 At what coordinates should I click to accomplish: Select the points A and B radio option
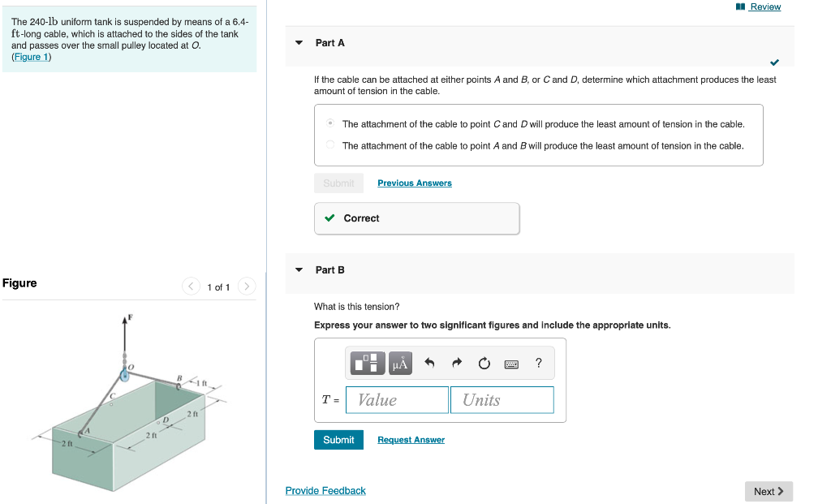tap(331, 145)
